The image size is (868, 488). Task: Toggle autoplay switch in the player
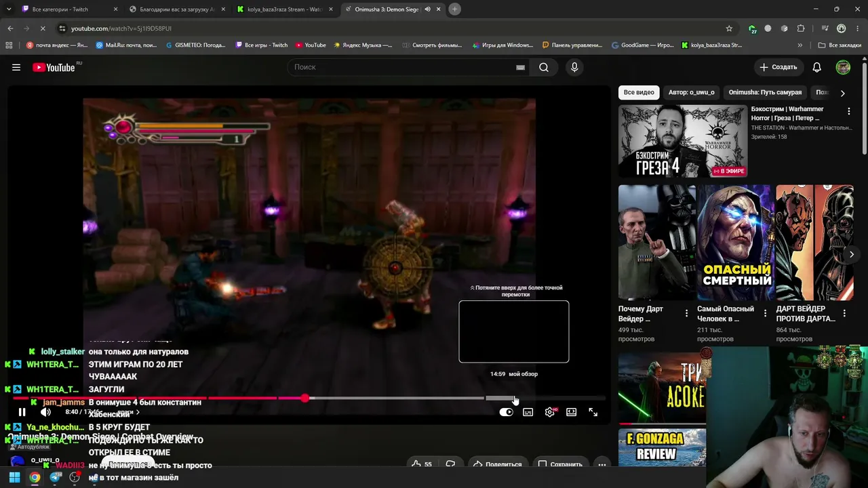pos(507,412)
